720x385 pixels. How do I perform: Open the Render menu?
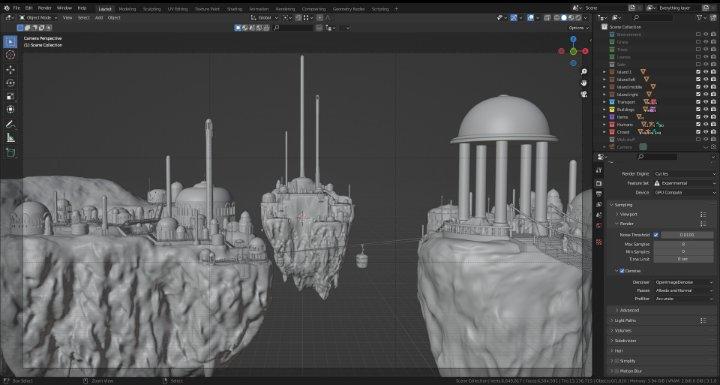45,8
